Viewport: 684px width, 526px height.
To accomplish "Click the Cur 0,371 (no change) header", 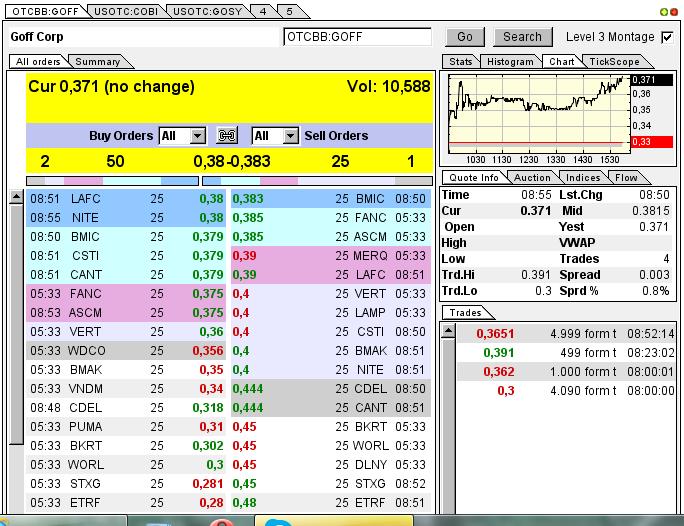I will (111, 87).
